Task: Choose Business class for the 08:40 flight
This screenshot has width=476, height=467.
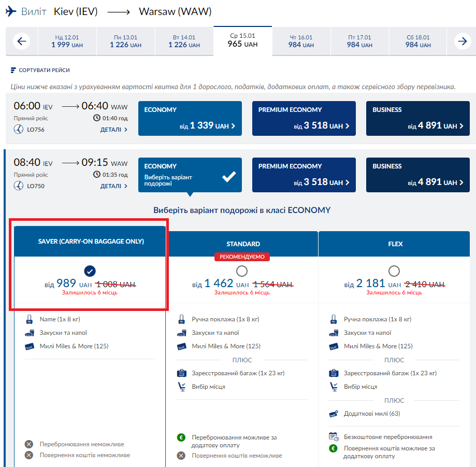Action: point(417,175)
